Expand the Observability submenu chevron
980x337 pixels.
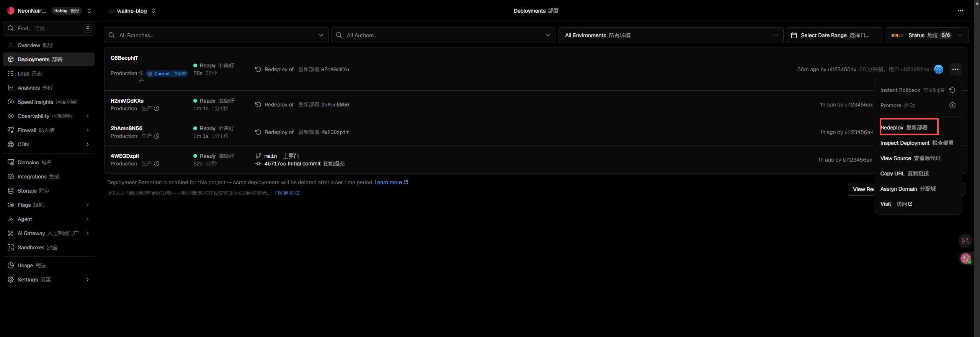coord(88,116)
